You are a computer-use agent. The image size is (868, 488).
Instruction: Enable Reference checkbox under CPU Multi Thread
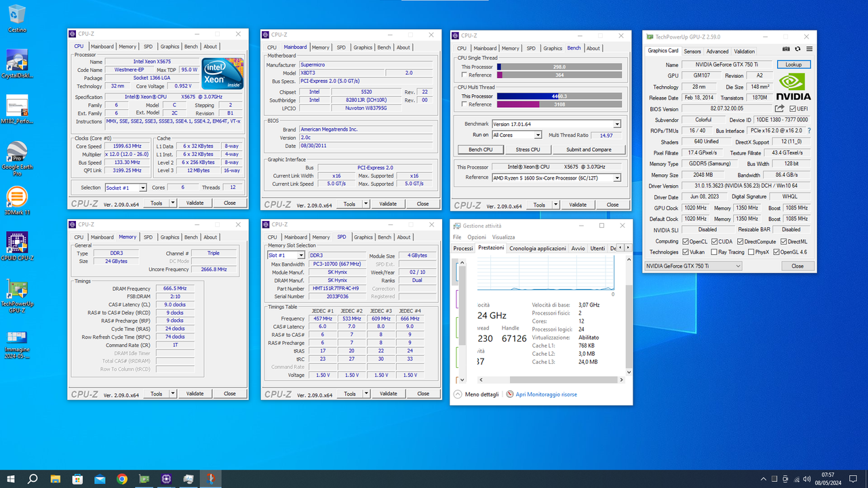(x=465, y=104)
